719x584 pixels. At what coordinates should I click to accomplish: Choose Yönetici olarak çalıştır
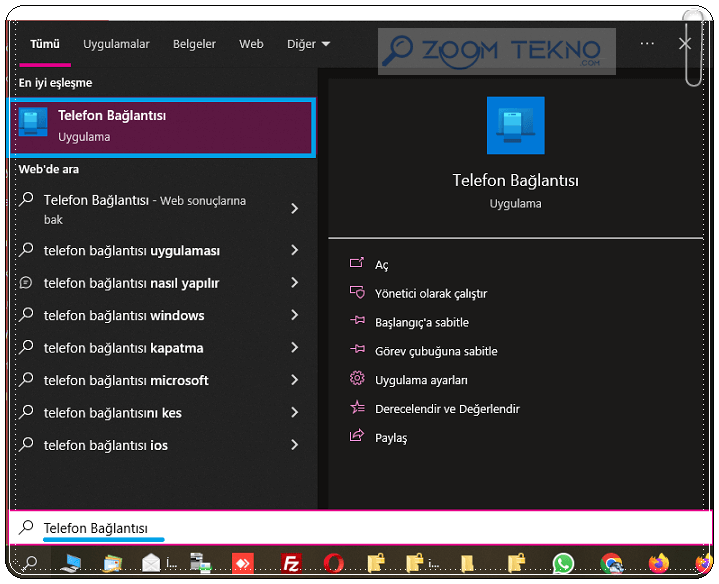point(431,294)
